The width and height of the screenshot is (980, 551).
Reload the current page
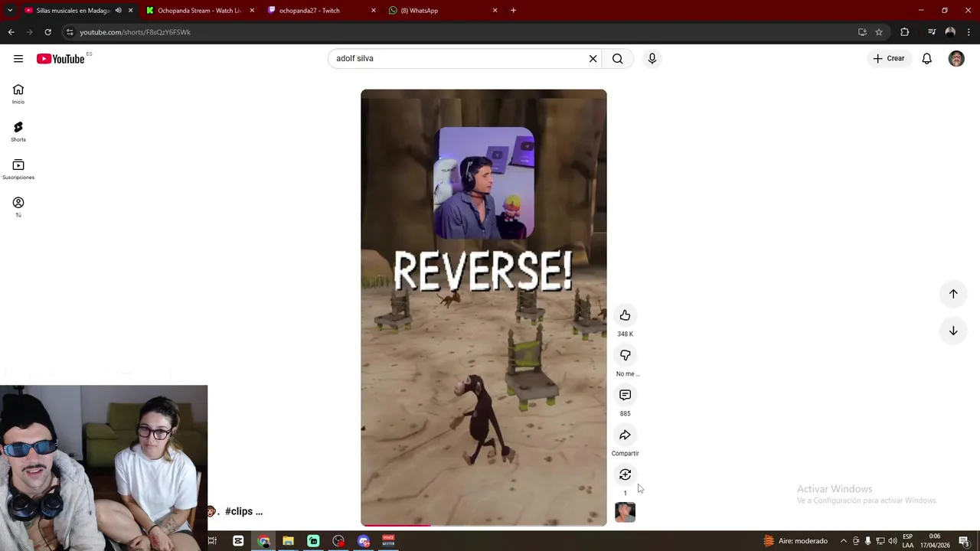click(x=47, y=32)
